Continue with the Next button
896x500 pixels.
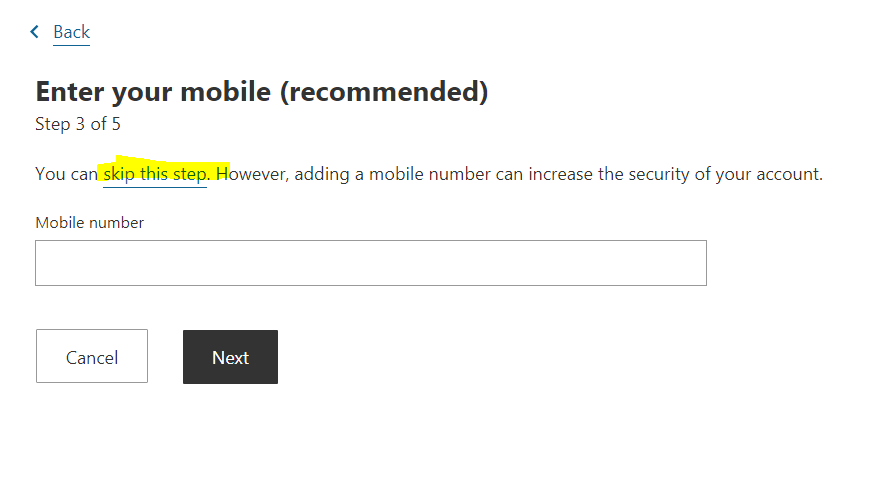[x=230, y=357]
